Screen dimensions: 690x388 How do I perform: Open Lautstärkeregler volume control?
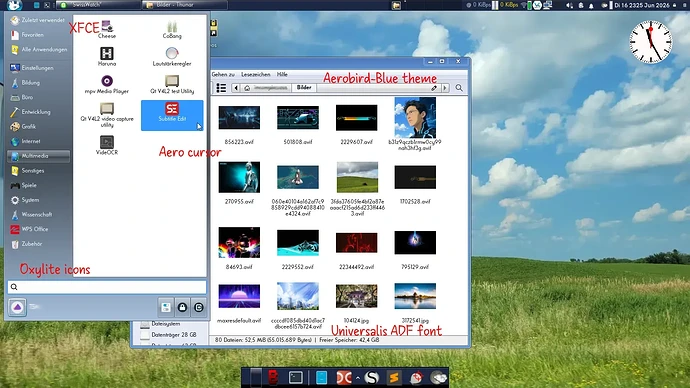[x=172, y=57]
